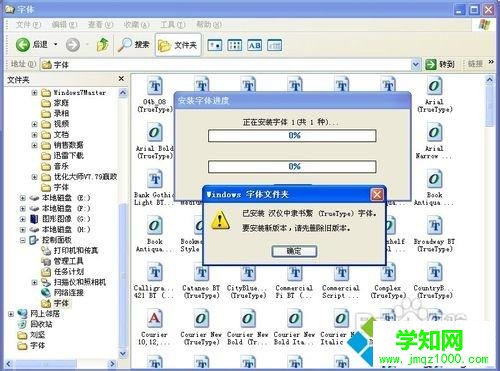Close the folders tree pane
This screenshot has width=500, height=371.
121,79
